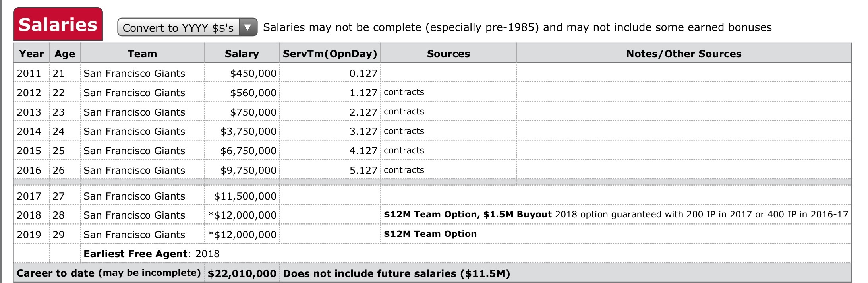
Task: Click the 2019 $12M Team Option note
Action: coord(430,234)
